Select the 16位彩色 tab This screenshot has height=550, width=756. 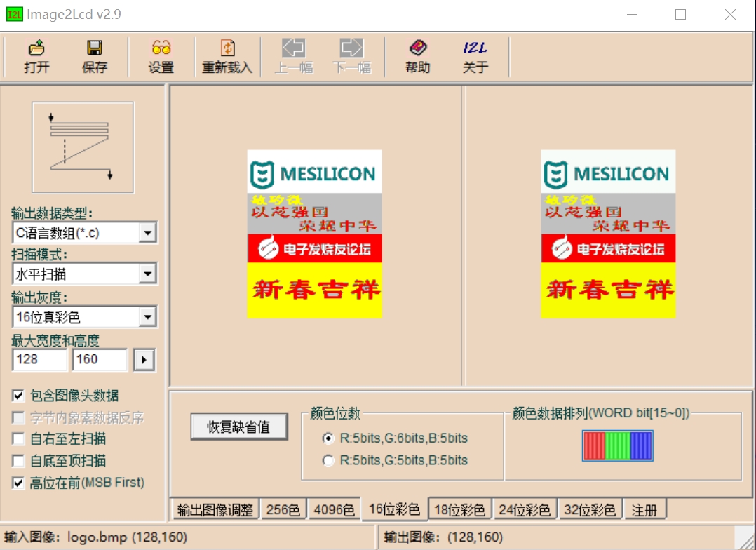(x=394, y=509)
